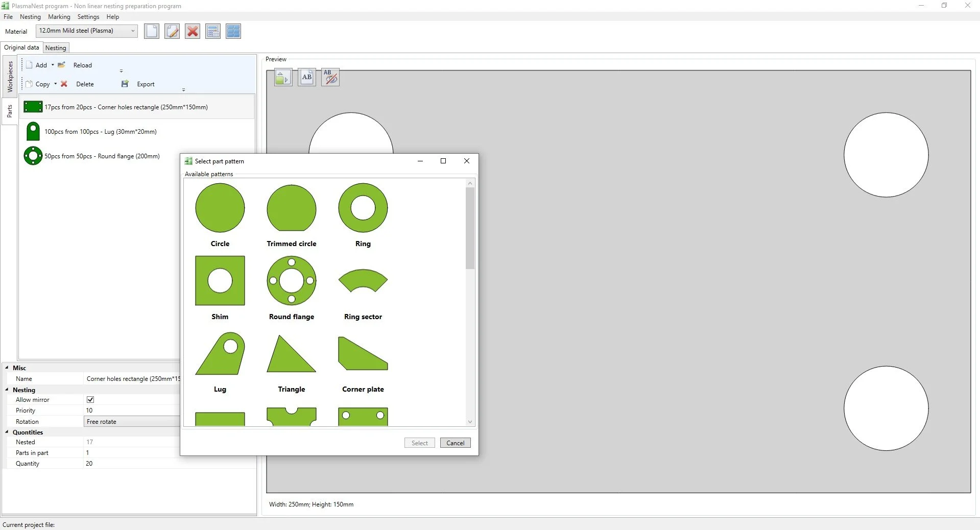Click the pattern list scrollbar thumb

(470, 228)
